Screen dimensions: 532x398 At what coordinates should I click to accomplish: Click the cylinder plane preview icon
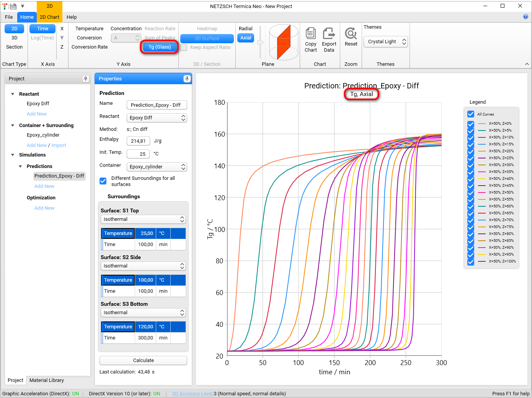(x=284, y=42)
